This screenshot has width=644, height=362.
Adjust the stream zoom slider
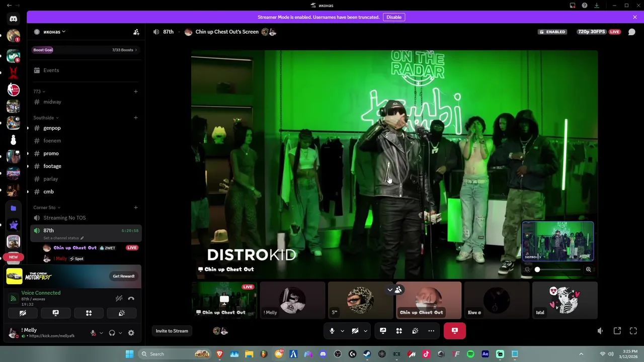pos(557,269)
